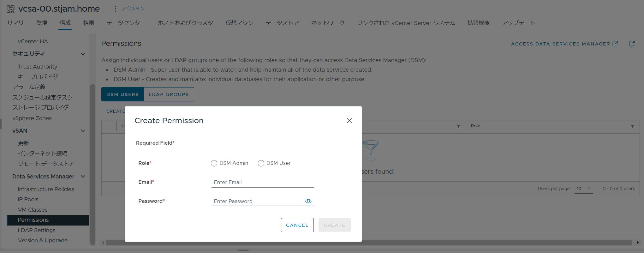Switch to the DSM USERS tab
This screenshot has height=253, width=644.
click(122, 94)
